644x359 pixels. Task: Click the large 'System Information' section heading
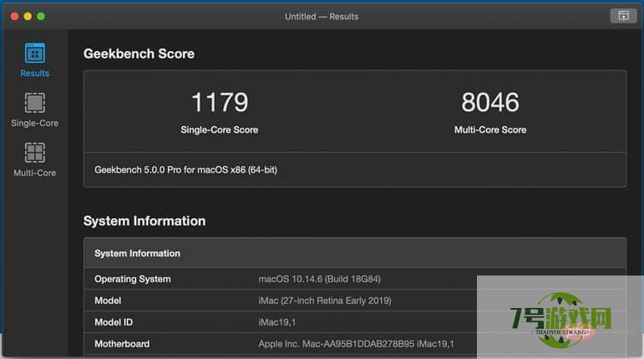click(145, 220)
